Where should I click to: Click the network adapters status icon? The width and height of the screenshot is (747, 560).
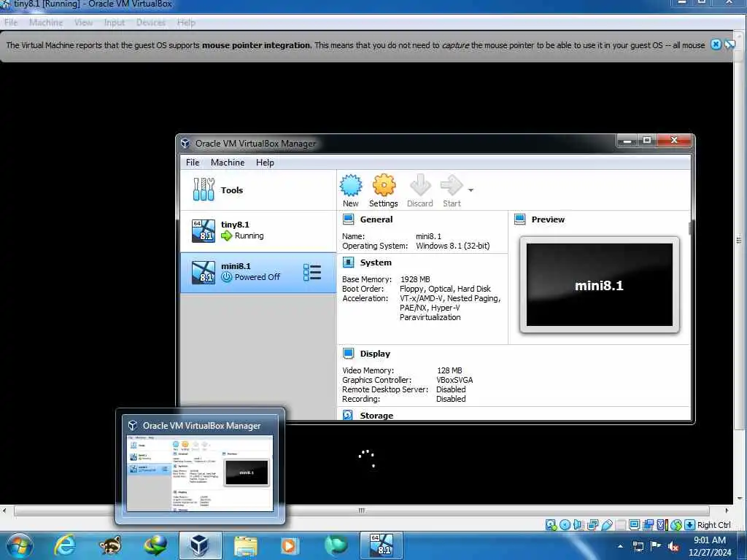coord(592,525)
